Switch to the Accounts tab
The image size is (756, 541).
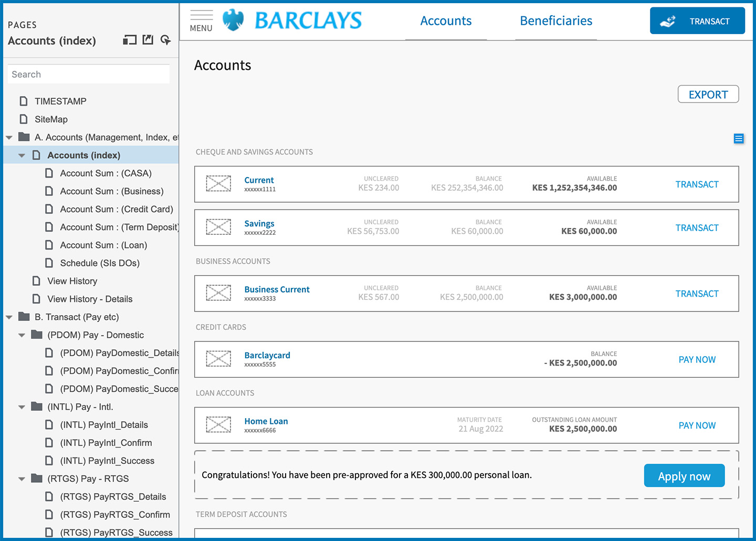point(446,21)
